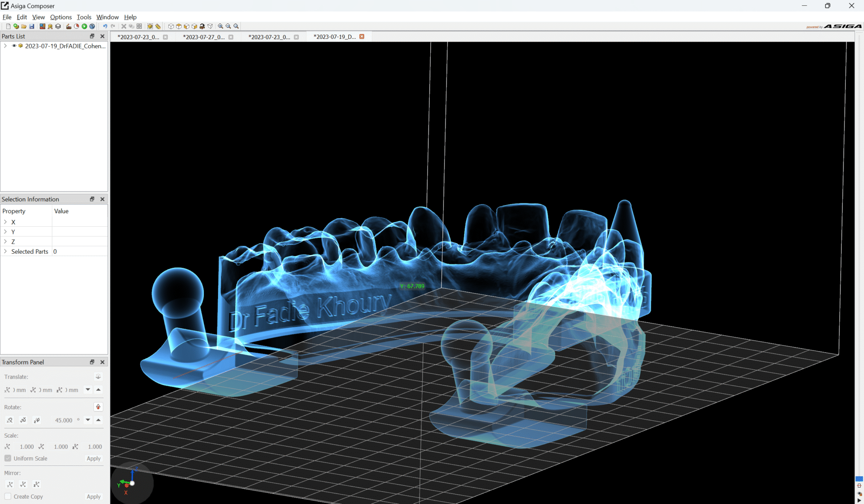Expand the 2023-07-19_DrFADIE_Cohen tree item
Viewport: 864px width, 504px height.
[x=5, y=46]
